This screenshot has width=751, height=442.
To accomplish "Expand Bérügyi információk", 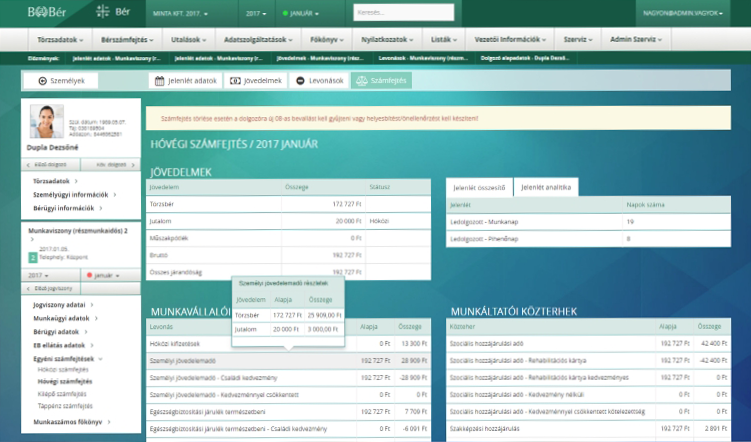I will (x=67, y=208).
